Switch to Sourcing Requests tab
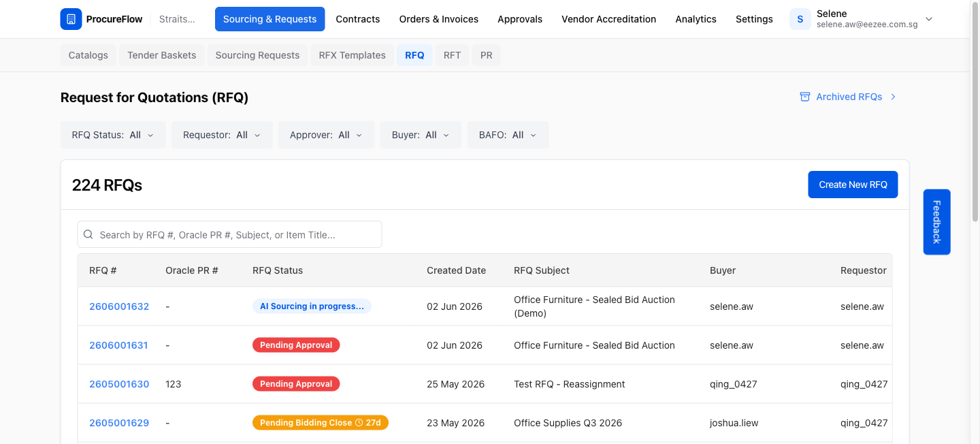The image size is (980, 444). 257,55
